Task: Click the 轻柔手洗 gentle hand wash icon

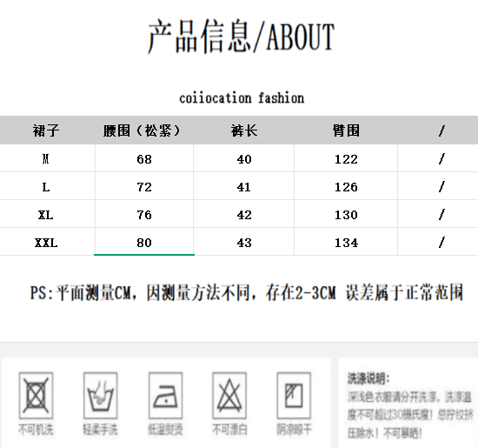Action: click(x=101, y=396)
